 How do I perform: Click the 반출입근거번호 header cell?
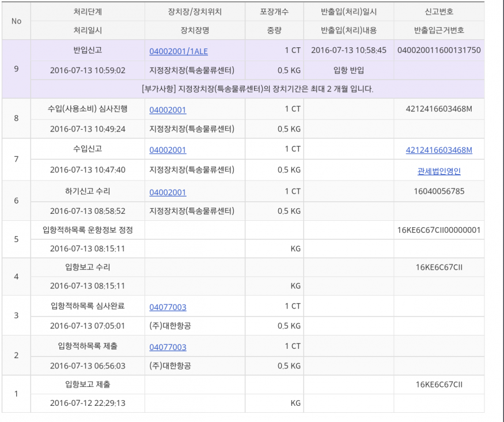pos(439,31)
